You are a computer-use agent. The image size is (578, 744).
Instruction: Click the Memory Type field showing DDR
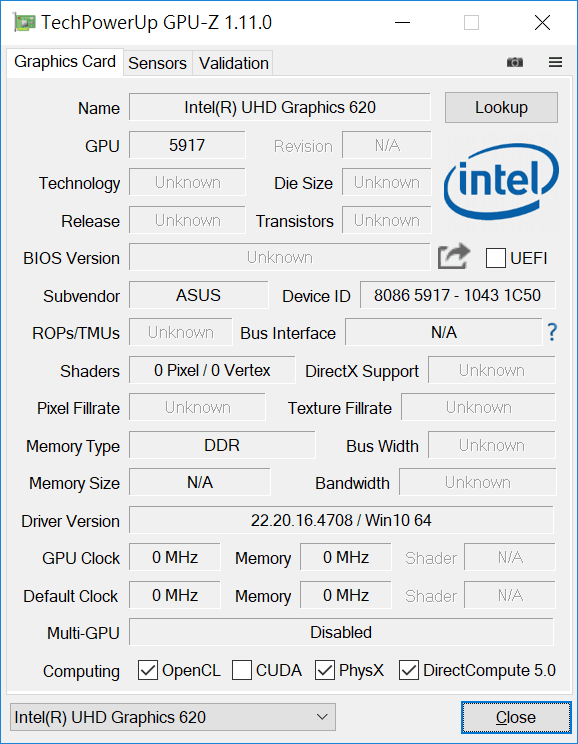pyautogui.click(x=222, y=445)
